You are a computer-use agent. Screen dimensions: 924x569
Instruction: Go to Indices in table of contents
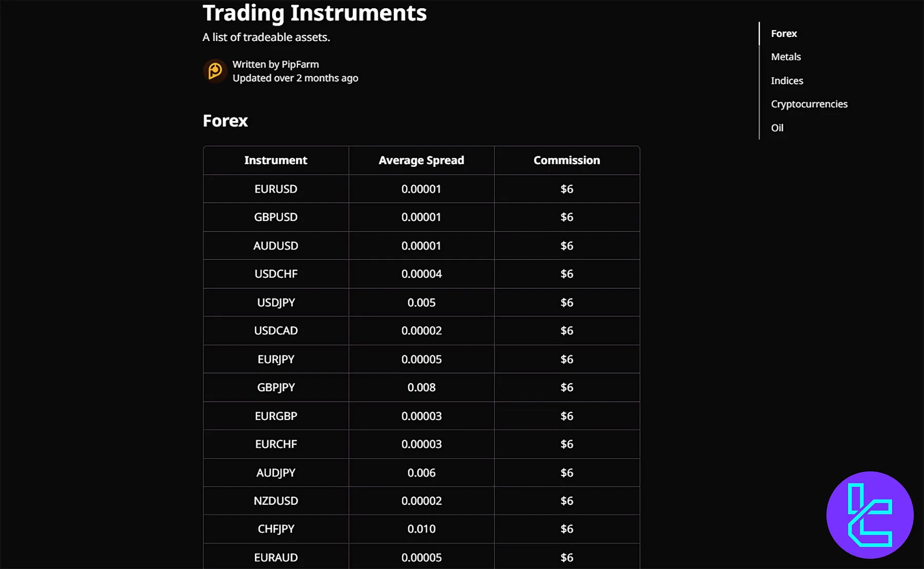[786, 81]
